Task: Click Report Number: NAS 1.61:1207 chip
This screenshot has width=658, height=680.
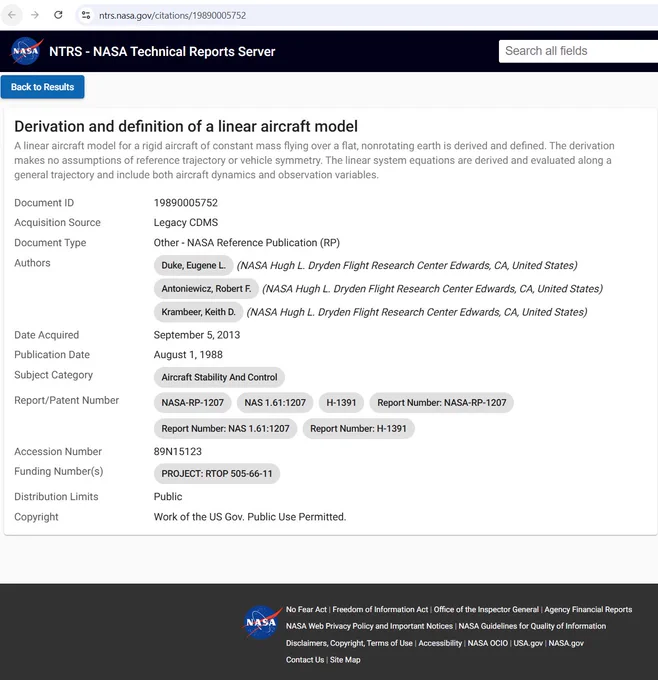Action: [x=225, y=429]
